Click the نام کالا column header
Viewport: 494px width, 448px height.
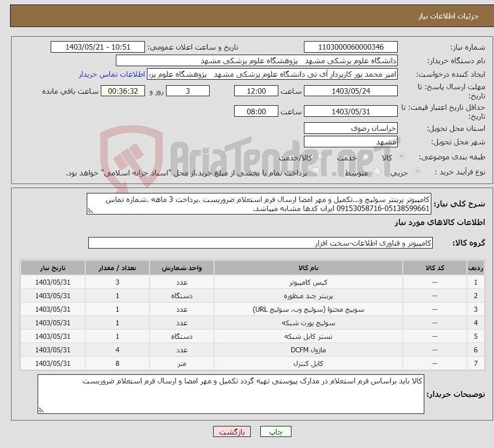[x=308, y=268]
